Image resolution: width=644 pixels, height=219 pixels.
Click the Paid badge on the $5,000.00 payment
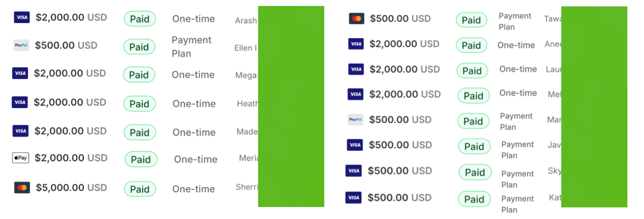(x=140, y=189)
